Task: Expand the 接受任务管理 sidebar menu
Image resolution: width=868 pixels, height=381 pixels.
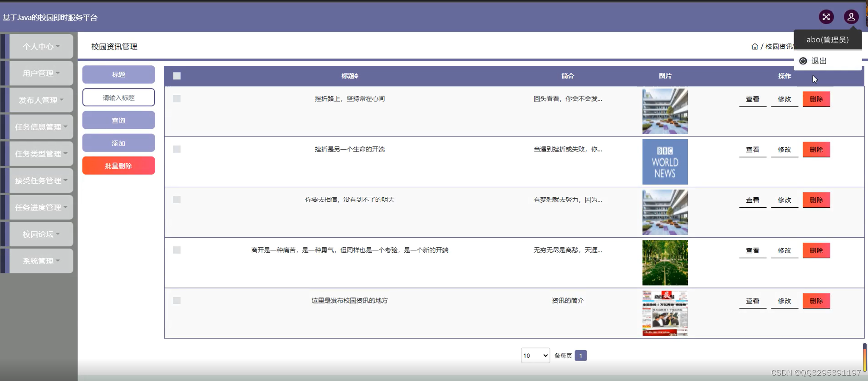Action: (41, 180)
